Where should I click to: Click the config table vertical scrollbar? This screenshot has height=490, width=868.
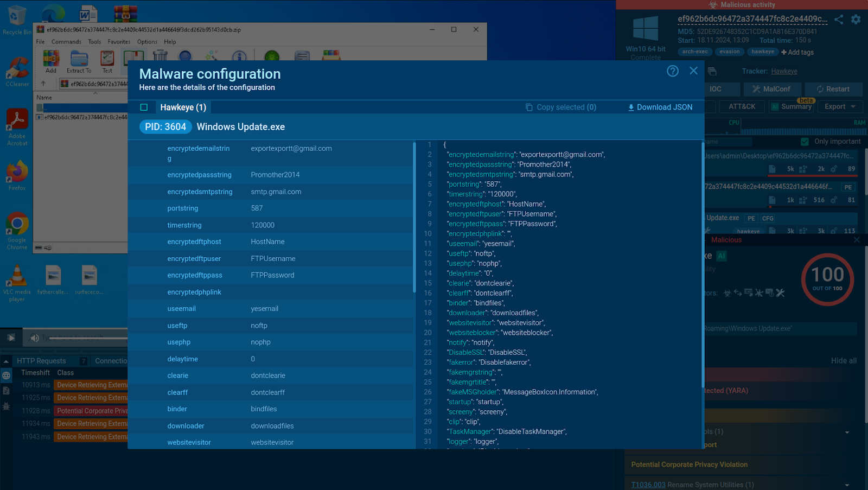click(x=414, y=217)
